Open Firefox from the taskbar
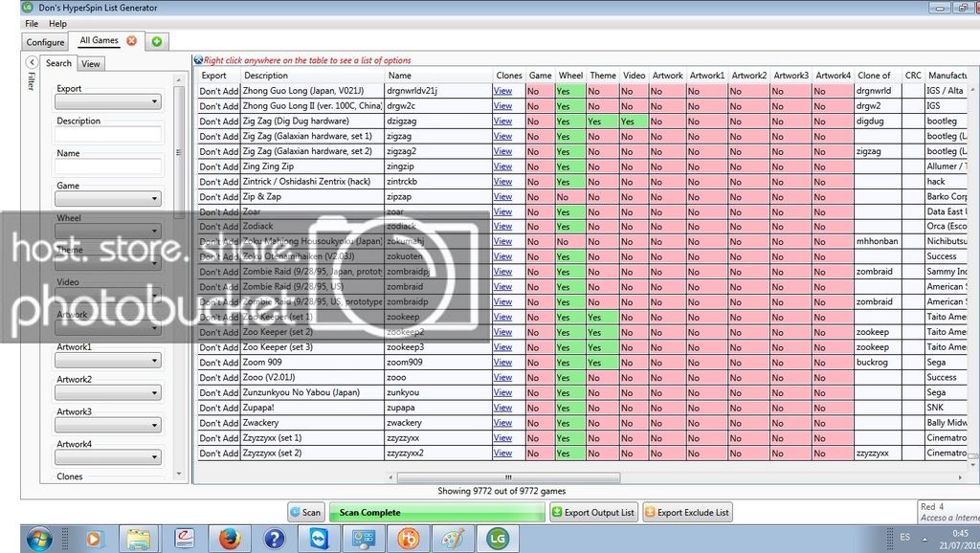This screenshot has width=980, height=553. (229, 539)
